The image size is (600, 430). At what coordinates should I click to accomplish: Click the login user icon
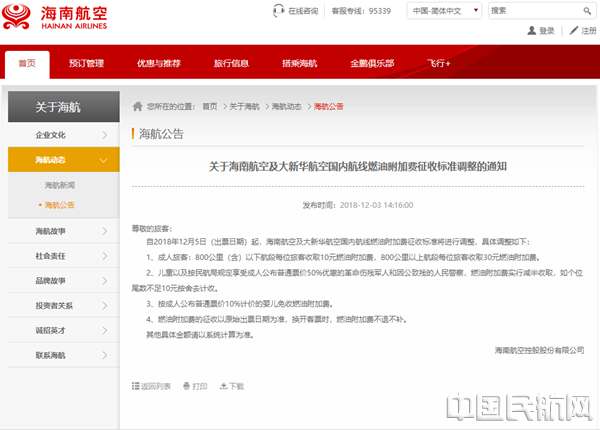532,31
